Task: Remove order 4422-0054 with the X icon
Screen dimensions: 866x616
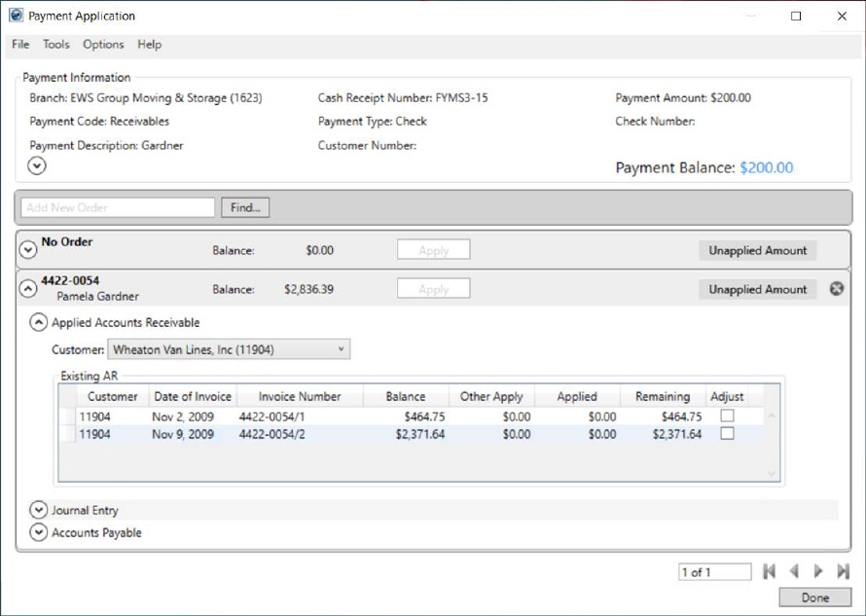Action: coord(837,289)
